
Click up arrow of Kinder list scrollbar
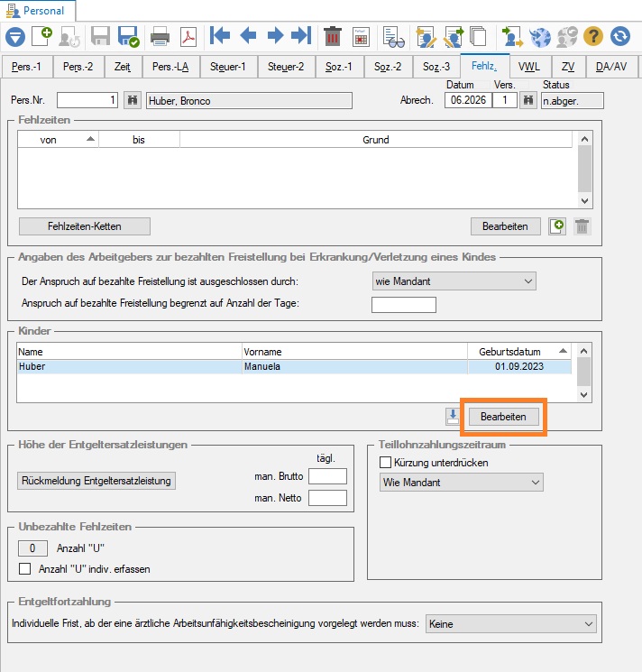(x=583, y=351)
